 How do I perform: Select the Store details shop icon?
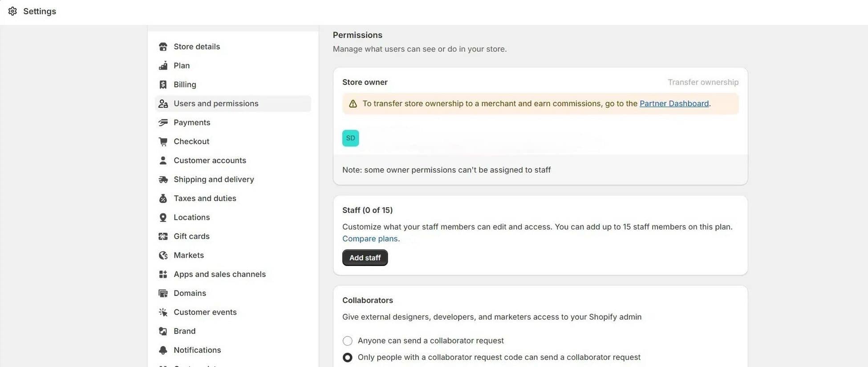(163, 46)
